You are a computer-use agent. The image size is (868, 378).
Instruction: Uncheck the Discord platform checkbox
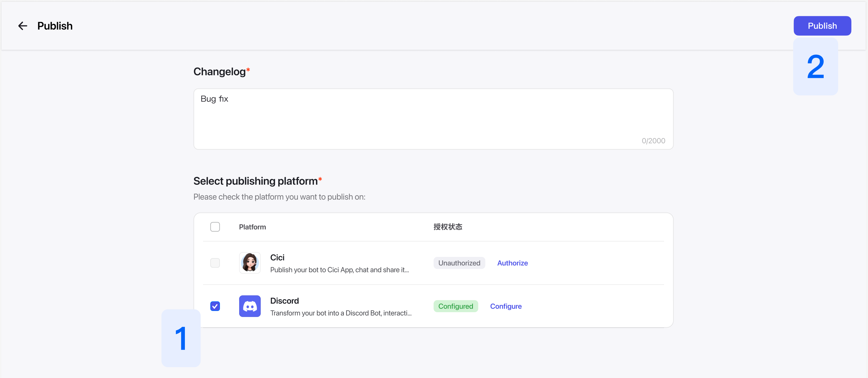coord(215,306)
